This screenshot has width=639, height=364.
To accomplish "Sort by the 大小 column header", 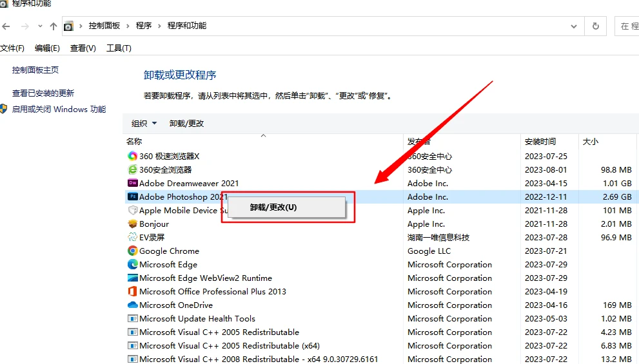I will point(591,141).
